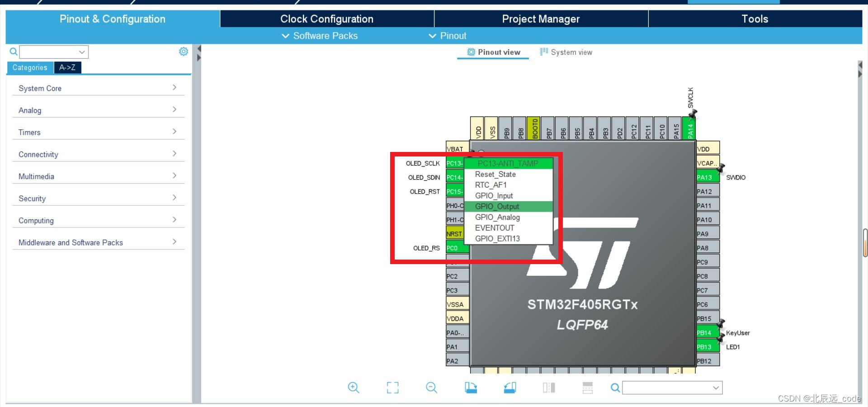
Task: Open the Pinout dropdown menu
Action: (448, 36)
